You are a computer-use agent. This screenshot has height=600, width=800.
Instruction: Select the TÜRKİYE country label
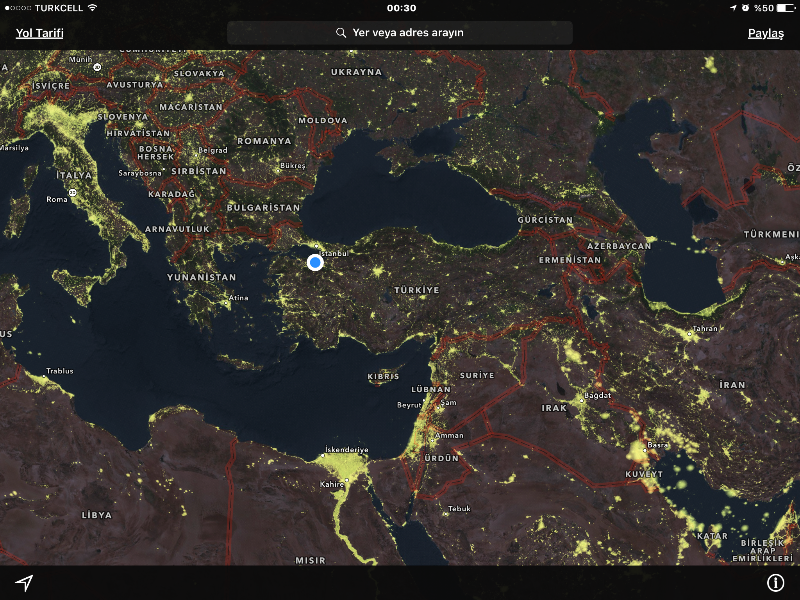[416, 289]
